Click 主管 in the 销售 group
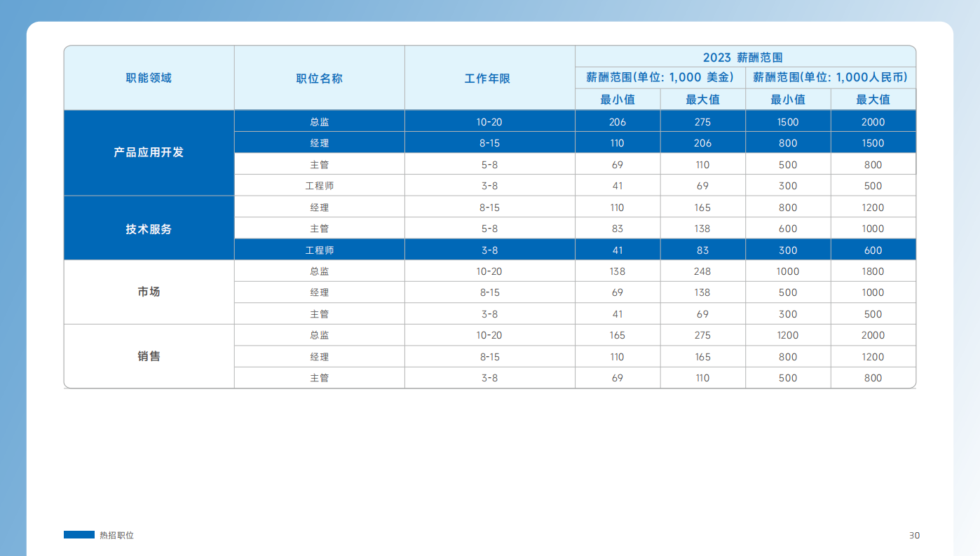Screen dimensions: 980x556 (320, 378)
